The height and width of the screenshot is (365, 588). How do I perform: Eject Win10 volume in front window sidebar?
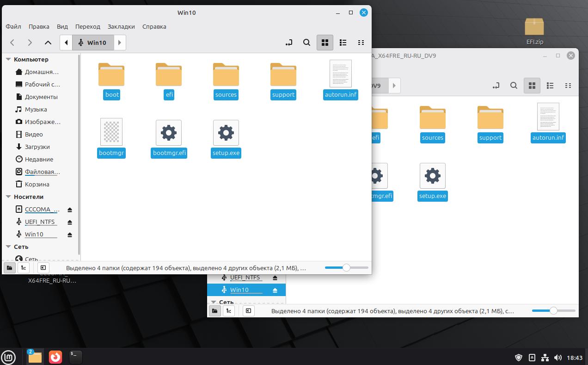70,235
